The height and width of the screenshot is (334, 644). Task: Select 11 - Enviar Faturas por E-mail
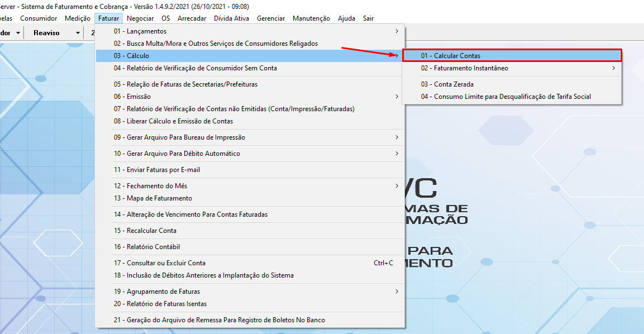tap(156, 170)
